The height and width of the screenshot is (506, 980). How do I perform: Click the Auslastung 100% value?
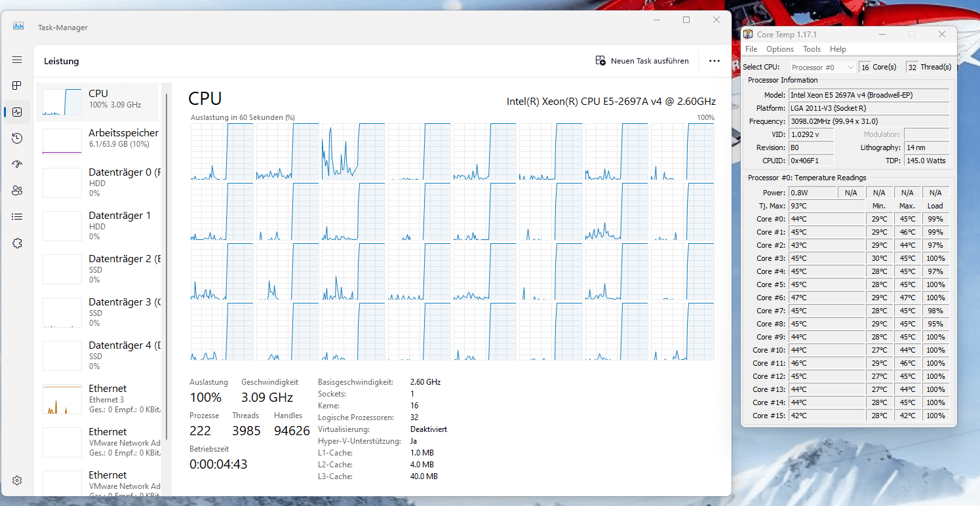tap(206, 397)
